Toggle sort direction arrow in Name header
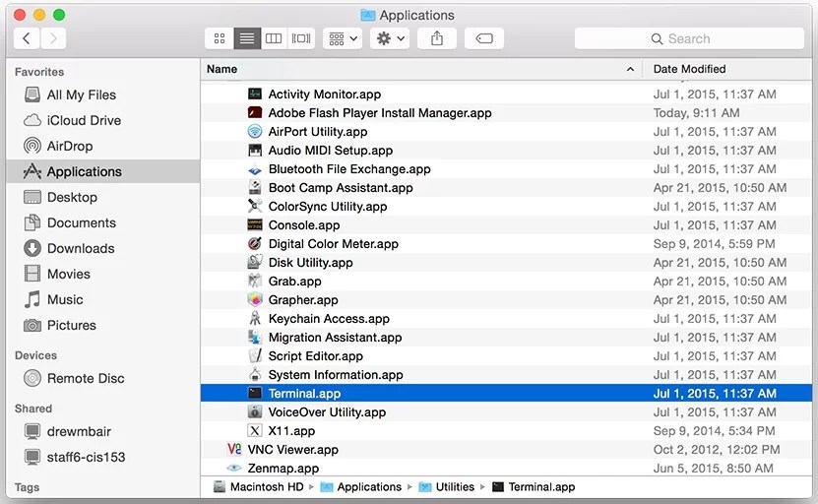 click(630, 69)
